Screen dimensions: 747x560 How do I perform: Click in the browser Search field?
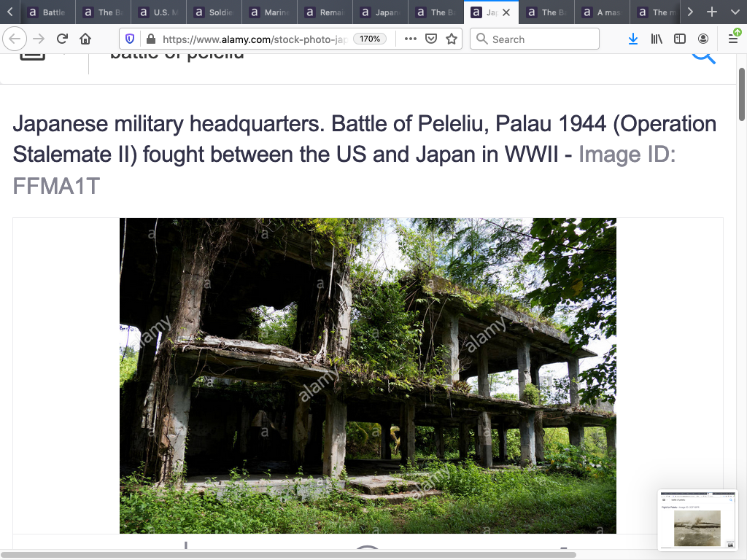(x=540, y=39)
